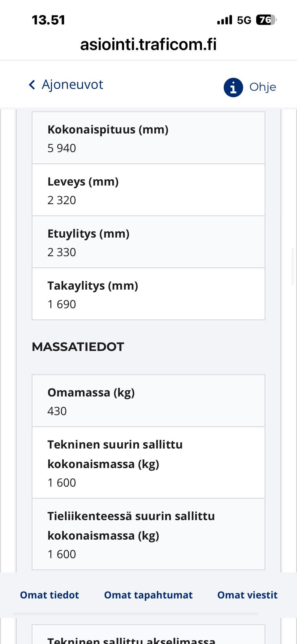297x644 pixels.
Task: Click the vertical scrollbar on right edge
Action: point(293,266)
